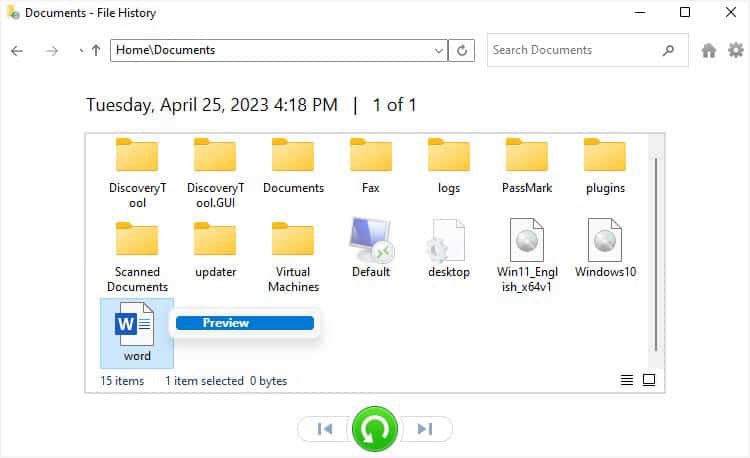Navigate forward with the right arrow
750x458 pixels.
[52, 51]
